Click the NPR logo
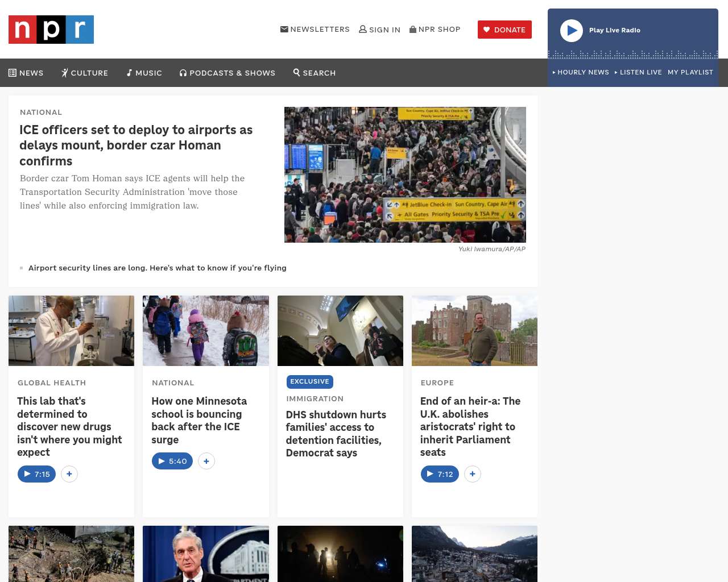 pyautogui.click(x=51, y=30)
